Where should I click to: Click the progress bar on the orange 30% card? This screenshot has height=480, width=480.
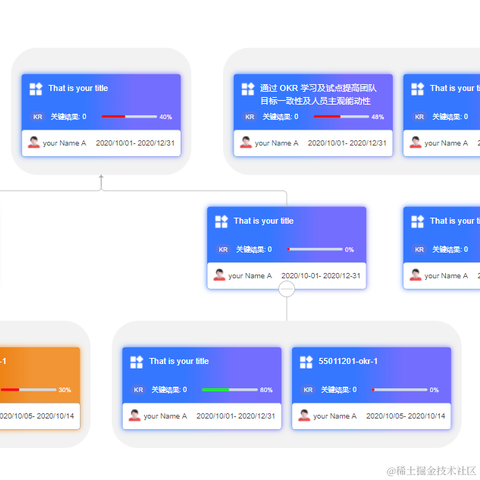click(x=28, y=390)
